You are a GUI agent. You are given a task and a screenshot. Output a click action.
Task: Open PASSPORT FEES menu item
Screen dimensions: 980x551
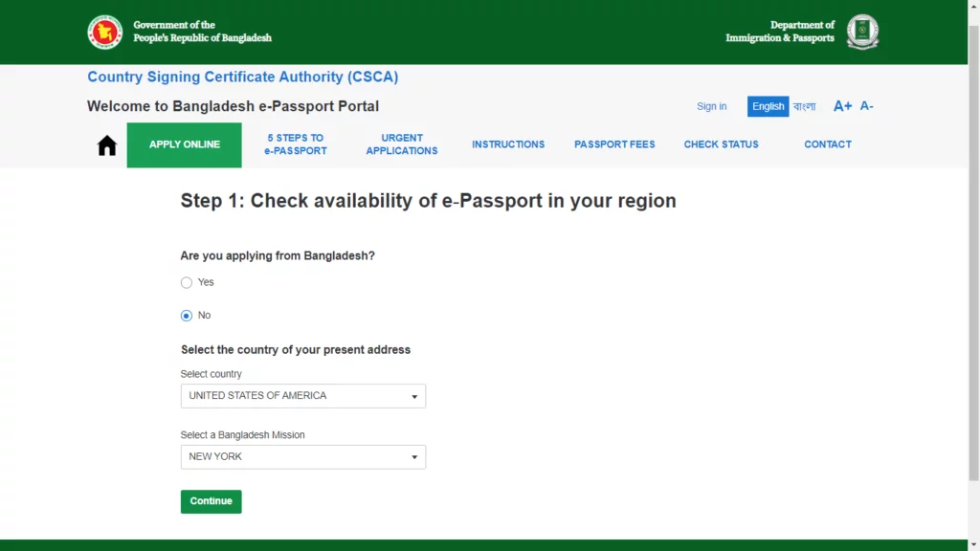click(x=614, y=144)
